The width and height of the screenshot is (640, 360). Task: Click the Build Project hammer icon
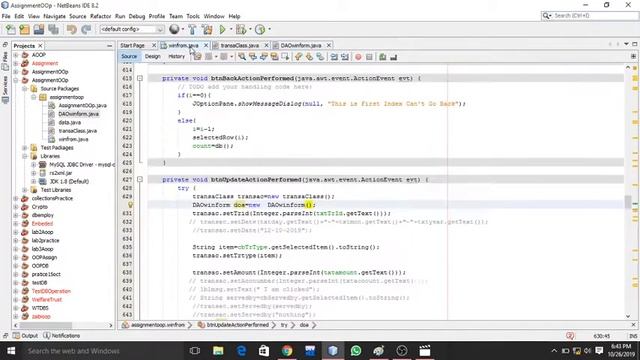coord(192,29)
